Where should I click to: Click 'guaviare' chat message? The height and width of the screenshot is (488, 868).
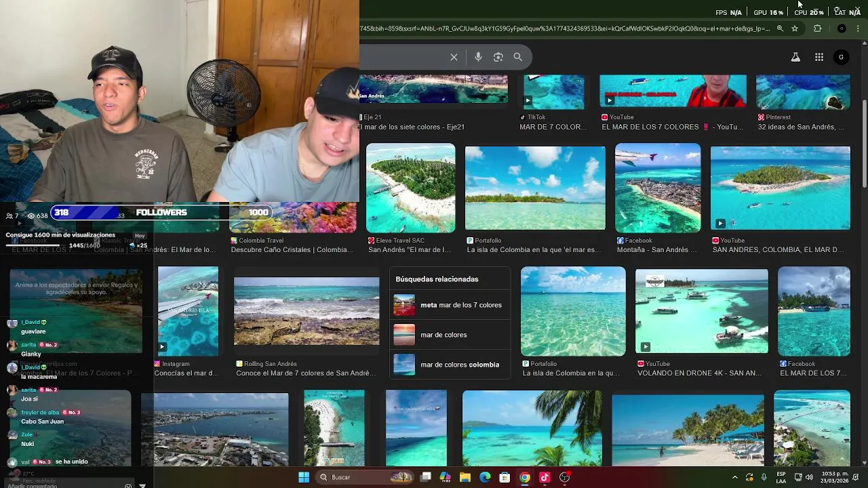[33, 331]
